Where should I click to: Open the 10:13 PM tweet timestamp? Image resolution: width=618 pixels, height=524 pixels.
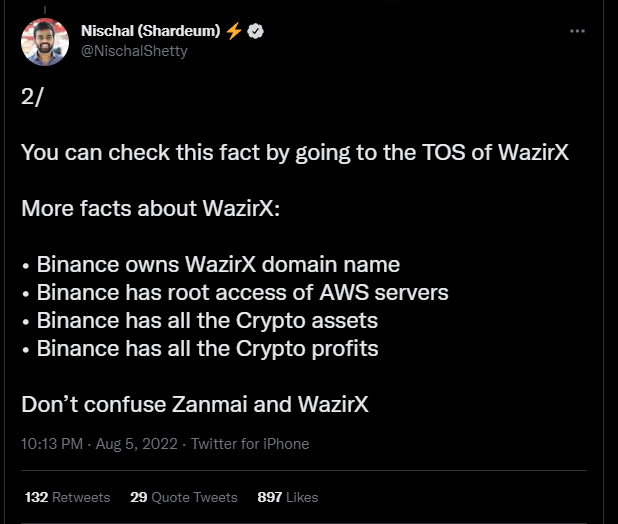(x=48, y=444)
